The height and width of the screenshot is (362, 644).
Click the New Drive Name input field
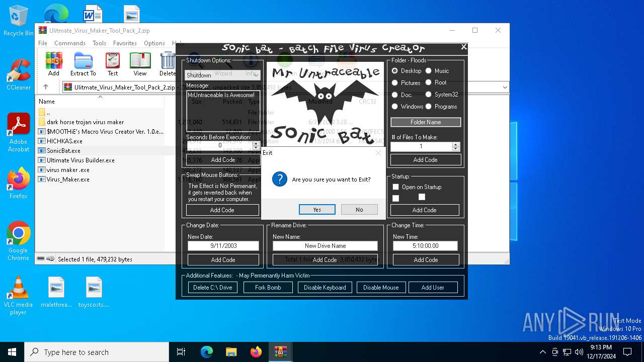pos(325,246)
